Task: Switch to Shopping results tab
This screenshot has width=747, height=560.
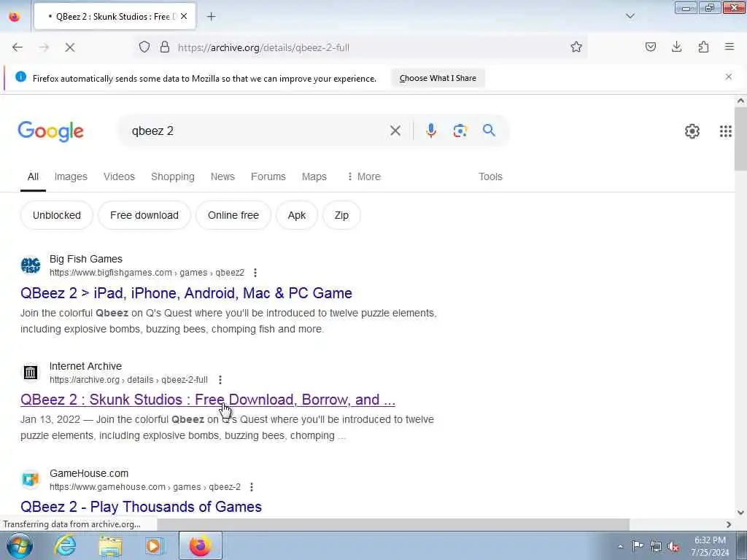Action: [x=172, y=176]
